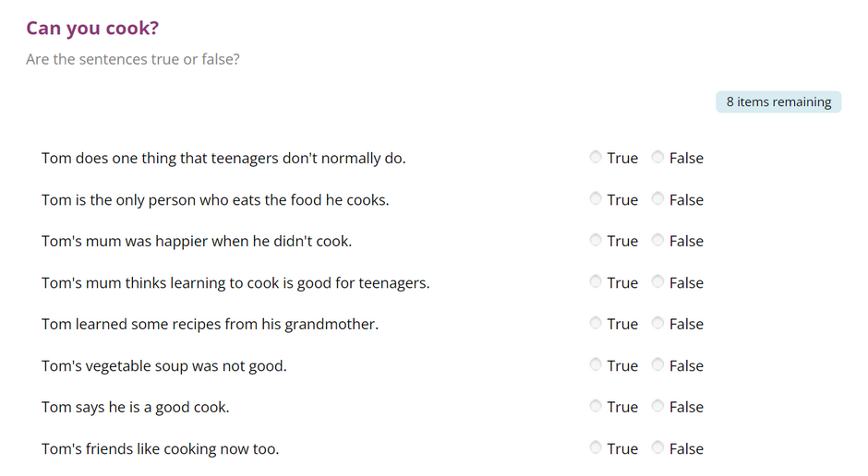The image size is (868, 476).
Task: Mark 'Tom is the only person' as True
Action: (x=595, y=198)
